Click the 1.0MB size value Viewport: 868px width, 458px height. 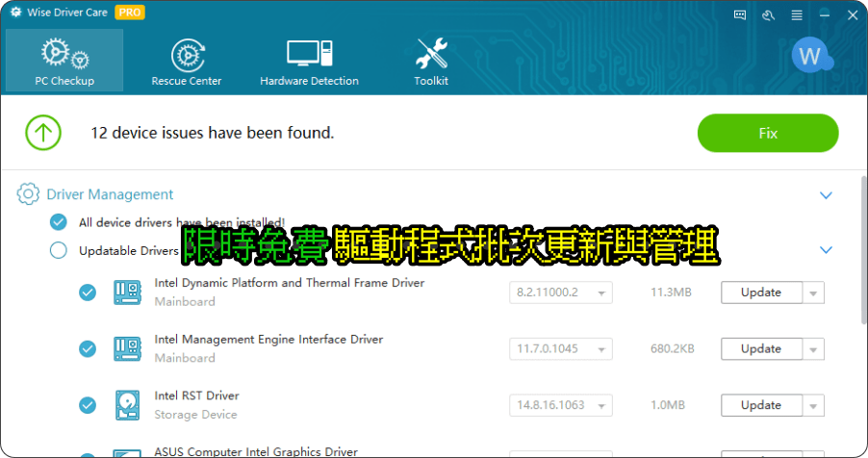click(x=668, y=405)
